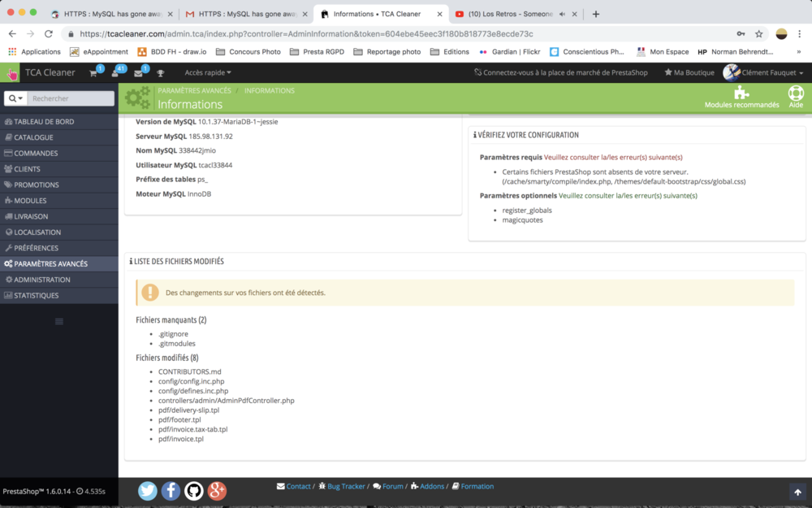Click the Google+ icon in the footer
Image resolution: width=812 pixels, height=508 pixels.
pos(216,490)
